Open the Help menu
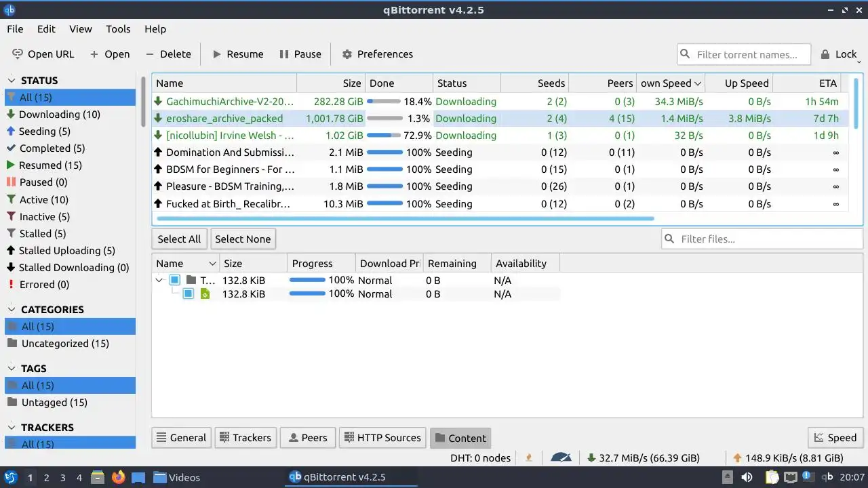868x488 pixels. [x=155, y=29]
